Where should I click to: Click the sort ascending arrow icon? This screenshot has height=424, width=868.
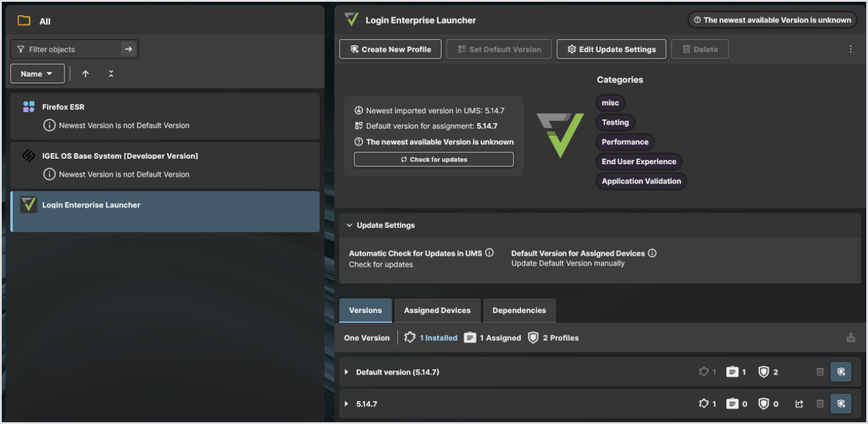86,74
